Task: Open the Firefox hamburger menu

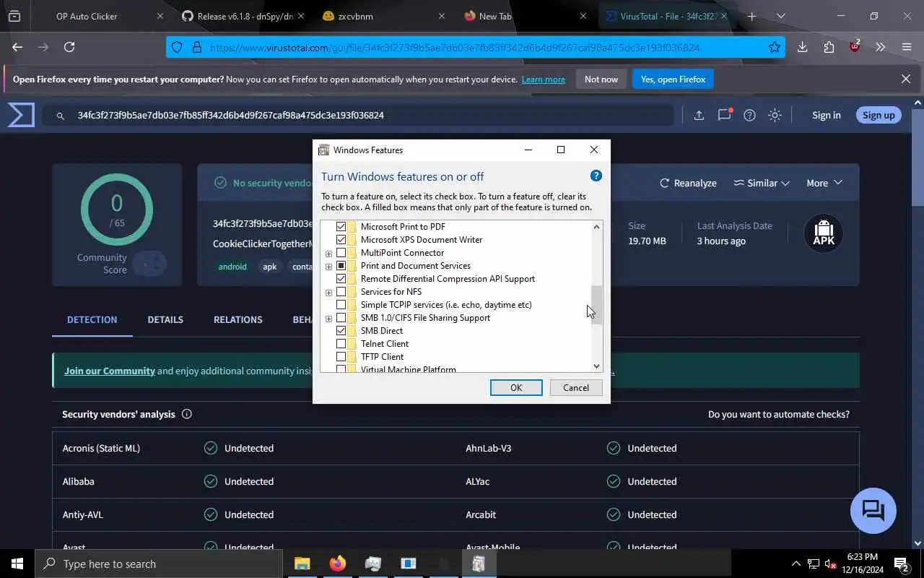Action: (907, 47)
